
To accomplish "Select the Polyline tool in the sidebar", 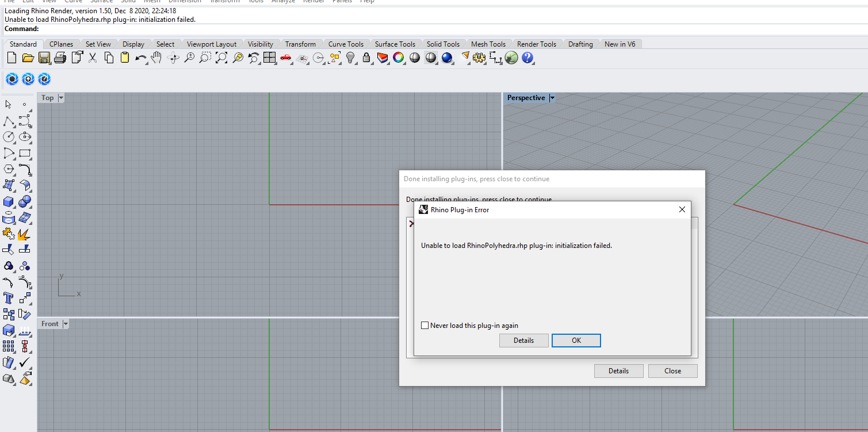I will point(9,121).
